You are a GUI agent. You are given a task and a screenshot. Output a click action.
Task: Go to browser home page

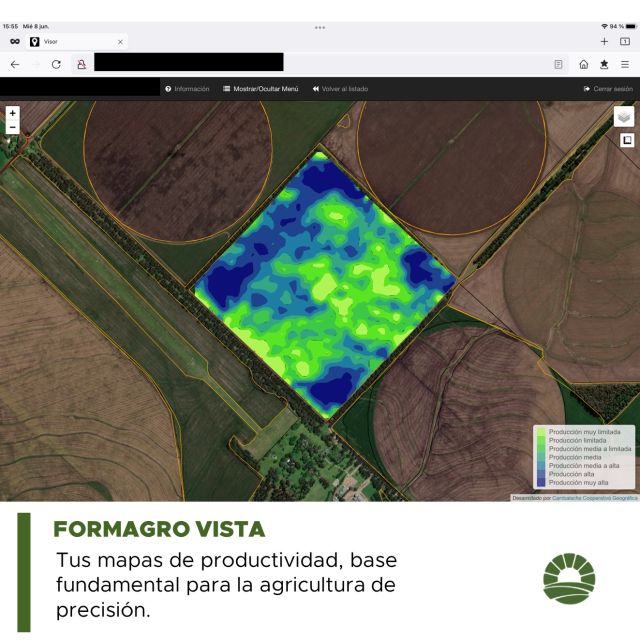tap(584, 64)
